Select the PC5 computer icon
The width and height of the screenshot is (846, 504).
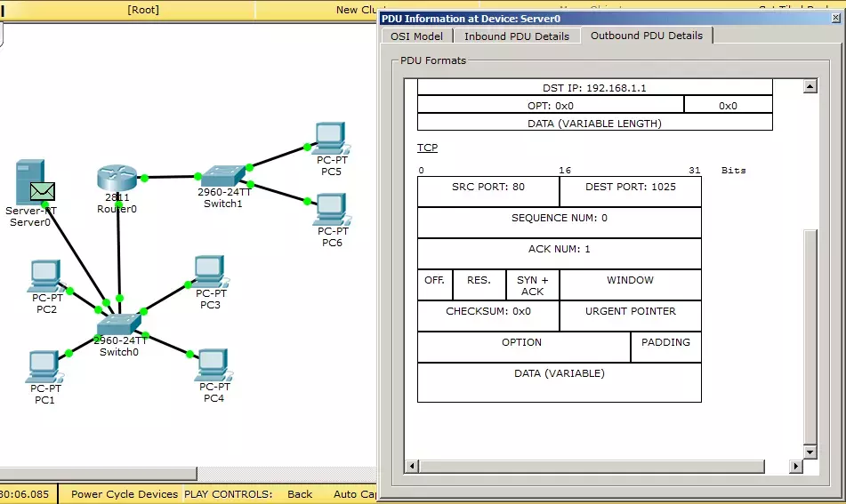coord(331,138)
